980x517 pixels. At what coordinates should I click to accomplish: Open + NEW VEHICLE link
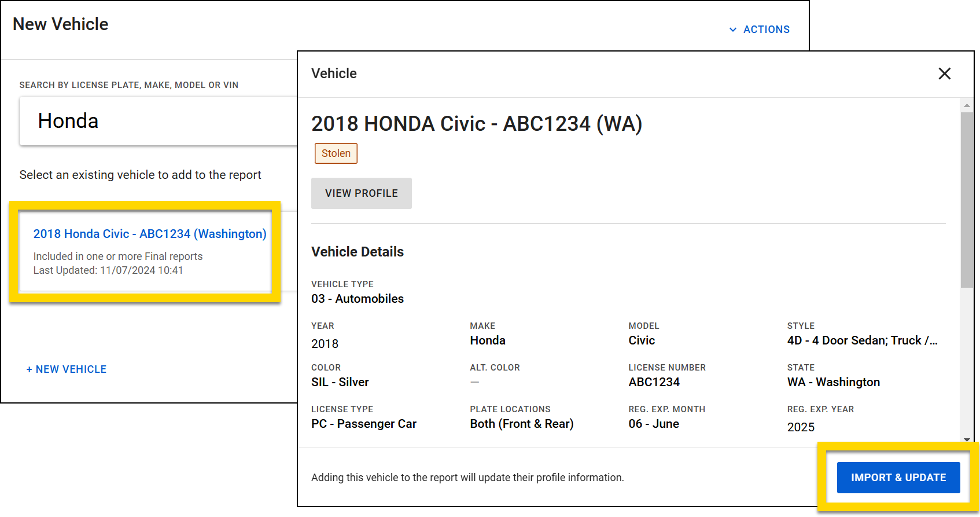[x=66, y=369]
